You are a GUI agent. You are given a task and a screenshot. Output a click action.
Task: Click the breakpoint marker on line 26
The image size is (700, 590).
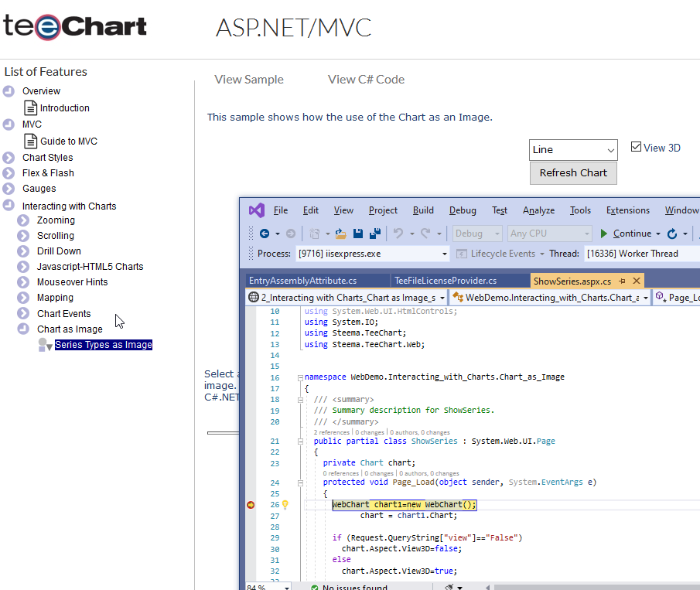251,505
